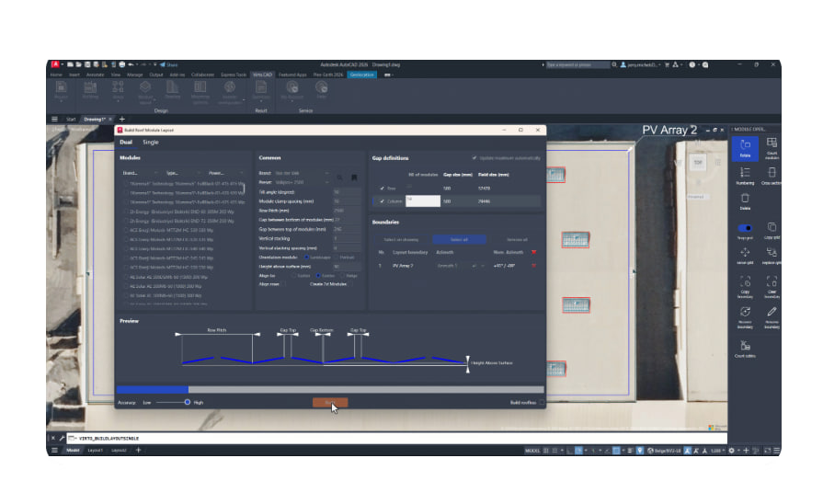Switch to the Start file tab
823x504 pixels.
tap(71, 120)
